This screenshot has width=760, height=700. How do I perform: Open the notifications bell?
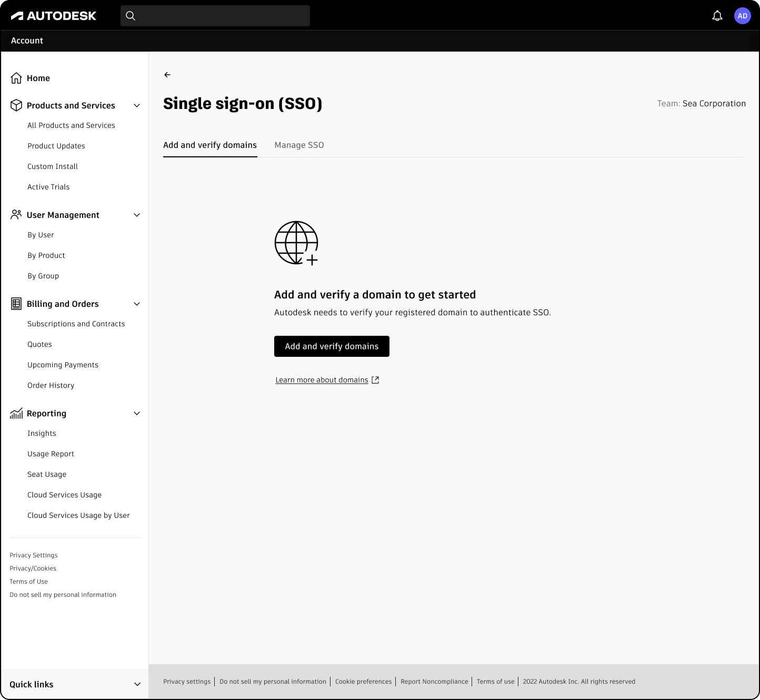[717, 16]
